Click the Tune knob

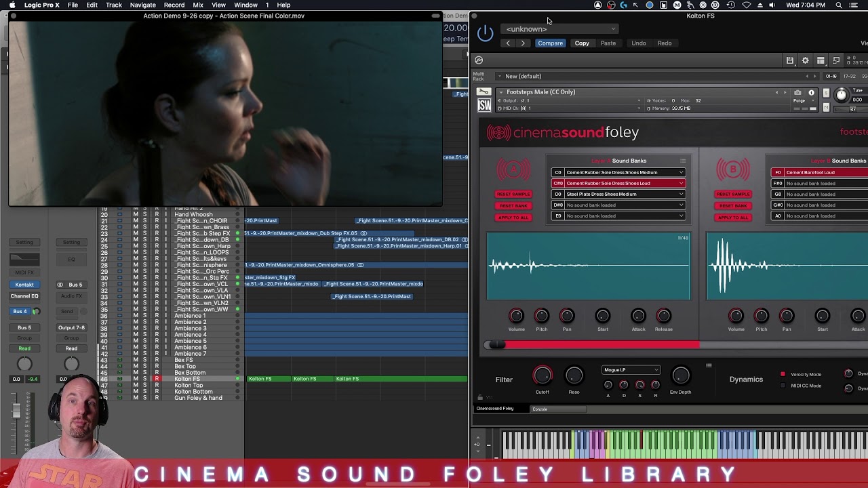pyautogui.click(x=842, y=95)
